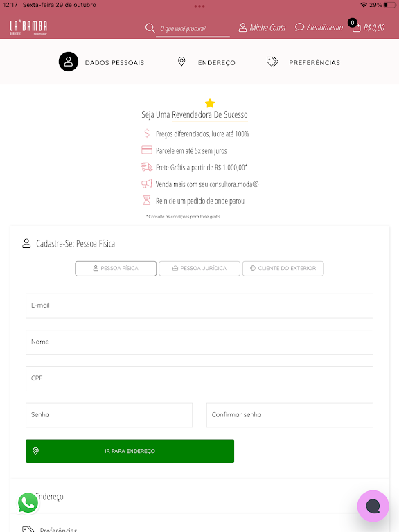Tap the search magnifier icon
This screenshot has width=399, height=532.
tap(150, 28)
